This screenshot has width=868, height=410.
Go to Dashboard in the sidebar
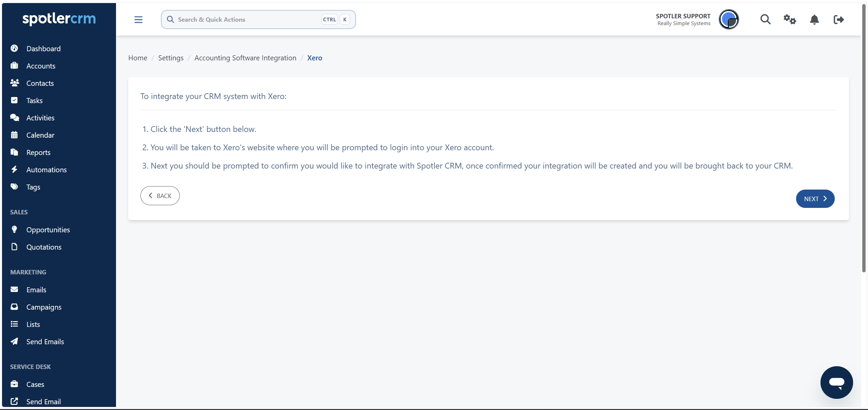click(x=43, y=48)
